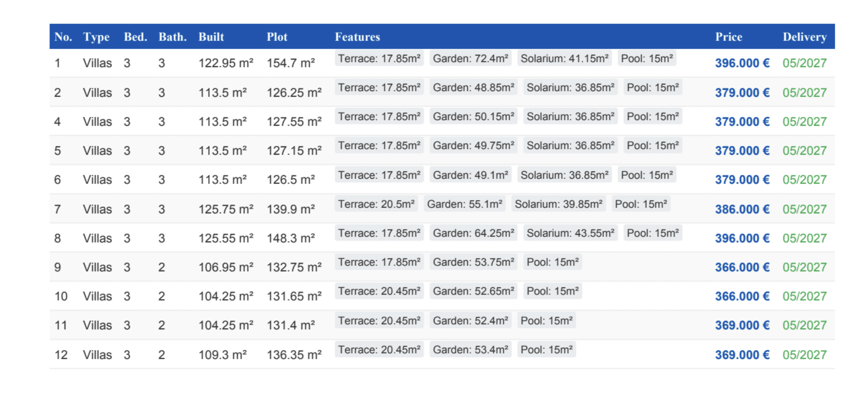Click the Plot column header
The image size is (868, 410).
tap(277, 37)
